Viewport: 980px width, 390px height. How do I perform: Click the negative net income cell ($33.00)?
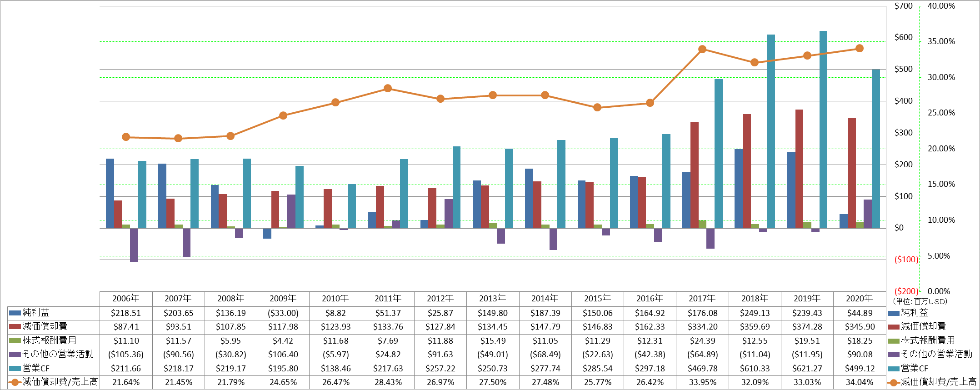point(283,313)
